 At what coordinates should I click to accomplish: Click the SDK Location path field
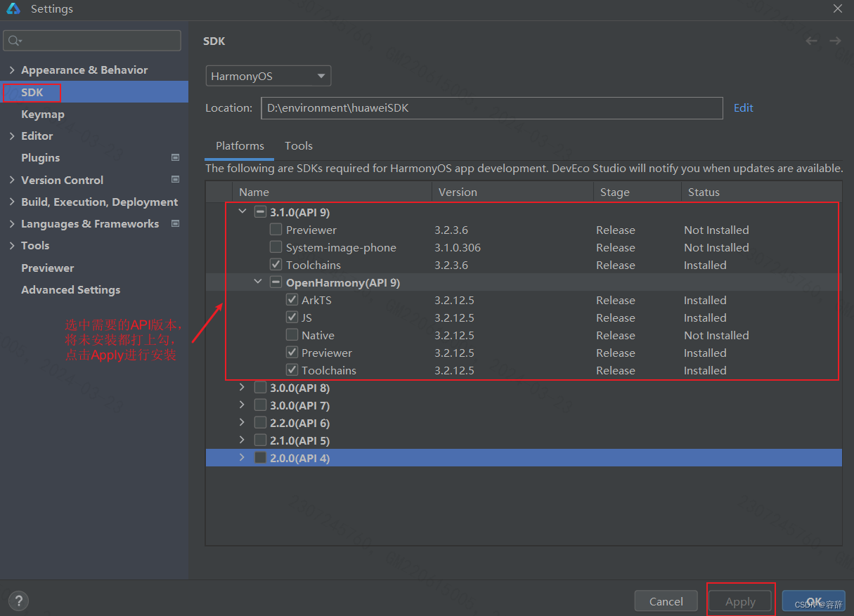(x=492, y=108)
